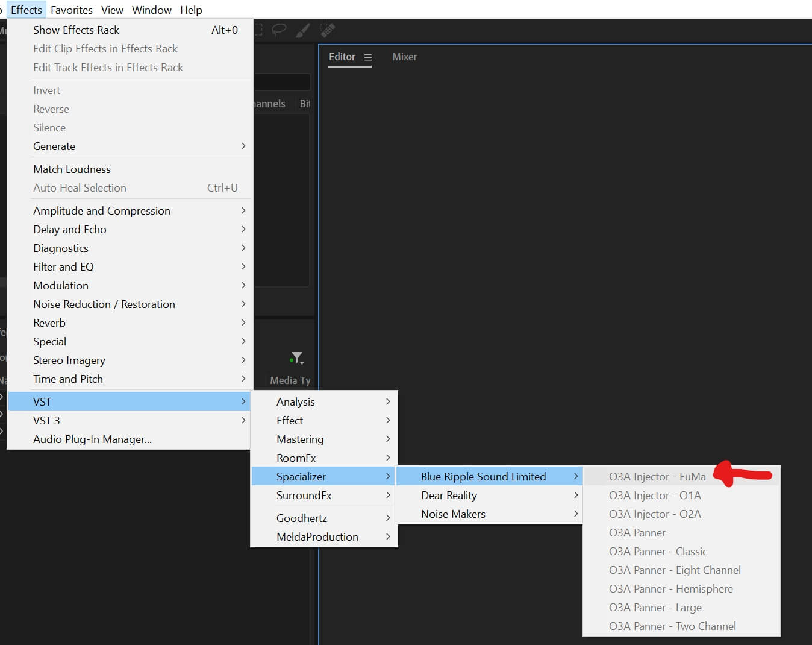This screenshot has width=812, height=645.
Task: Open Noise Makers submenu
Action: click(489, 514)
